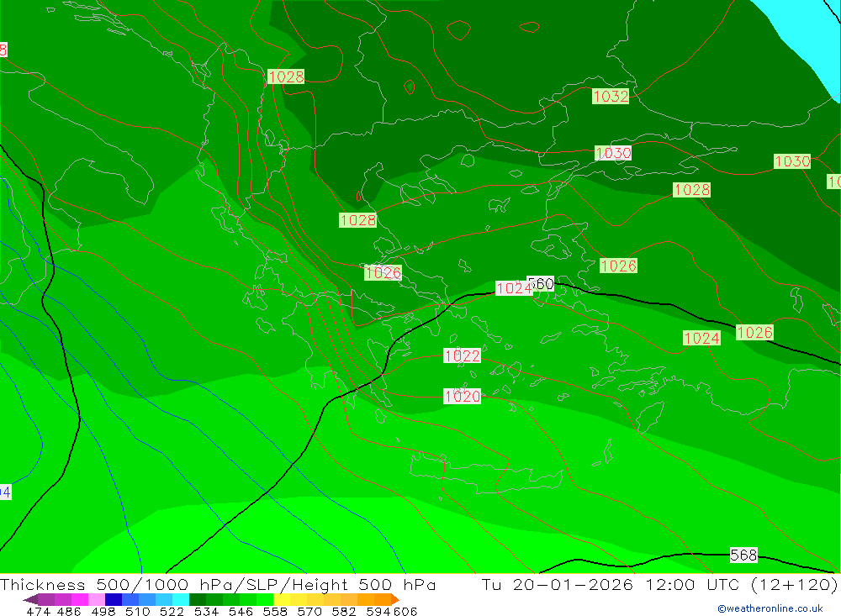841x616 pixels.
Task: Click the ©weatheronline.co.uk link
Action: 770,608
